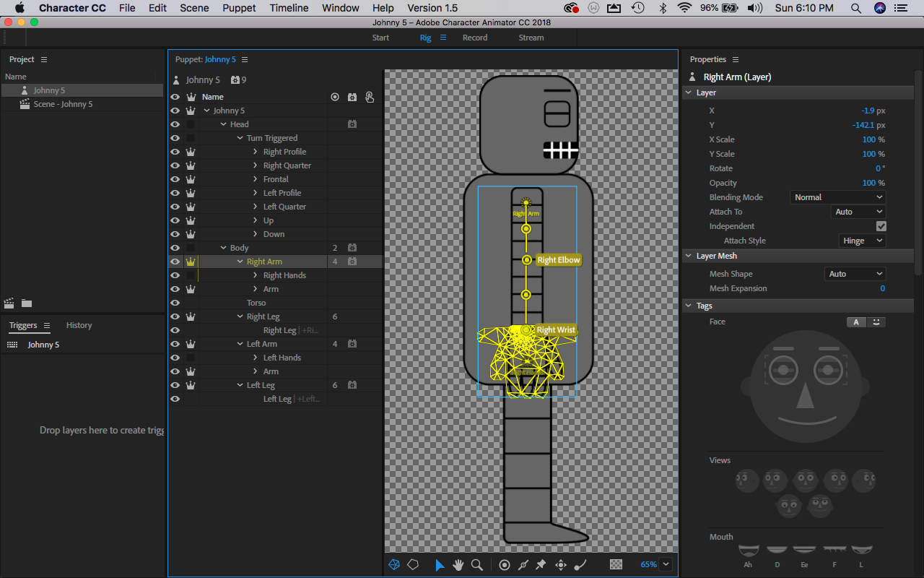The width and height of the screenshot is (924, 578).
Task: Select the arrow Selection tool
Action: tap(439, 565)
